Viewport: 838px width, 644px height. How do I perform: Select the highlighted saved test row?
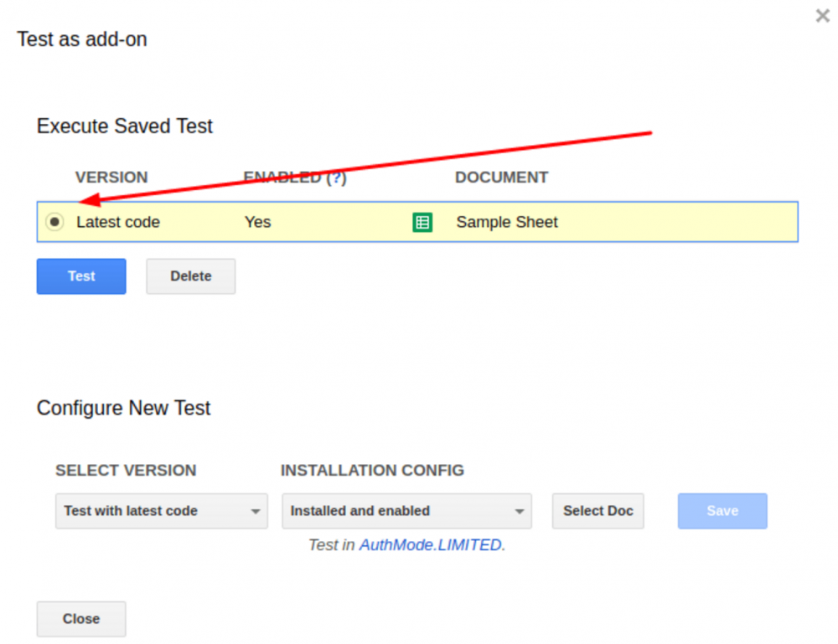click(417, 221)
